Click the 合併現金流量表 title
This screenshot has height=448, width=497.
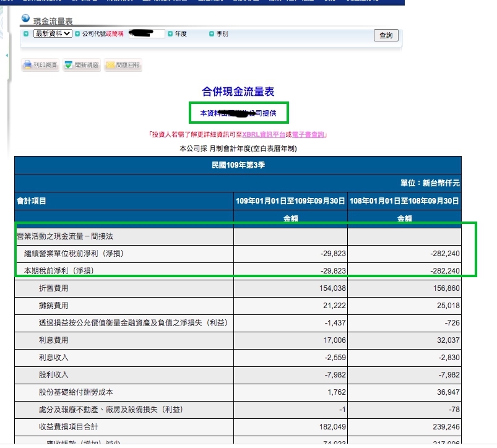(x=238, y=92)
